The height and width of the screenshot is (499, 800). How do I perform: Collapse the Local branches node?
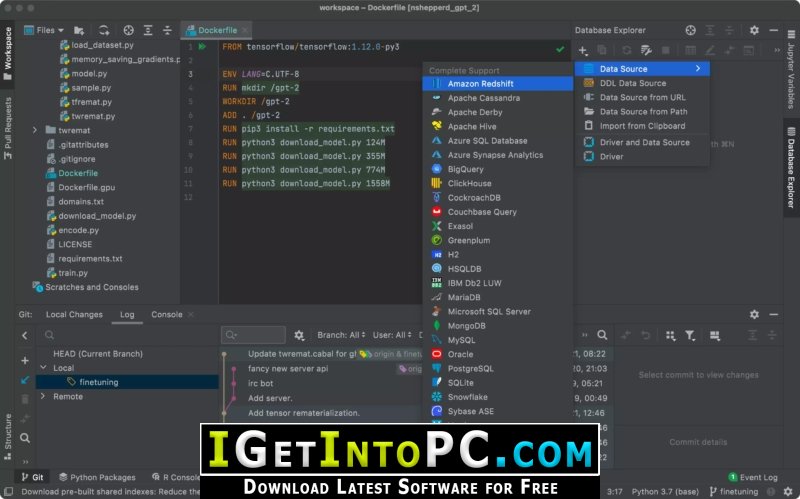(x=43, y=367)
